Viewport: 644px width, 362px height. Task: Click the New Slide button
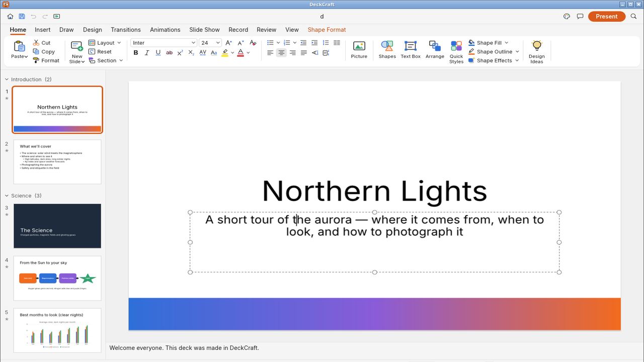(x=77, y=52)
